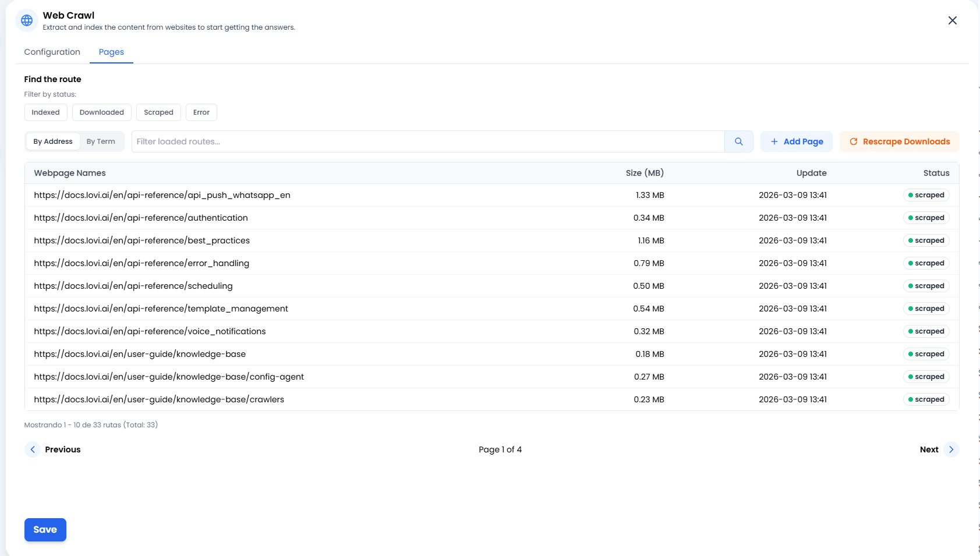
Task: Click the green status dot on the authentication row
Action: [x=912, y=218]
